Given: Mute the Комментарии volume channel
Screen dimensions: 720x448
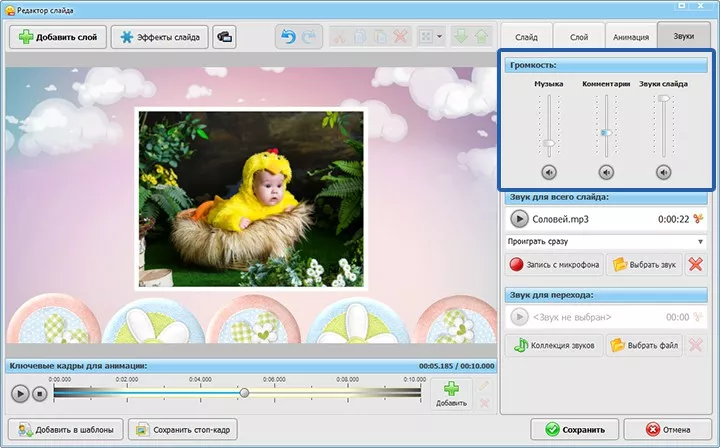Looking at the screenshot, I should [606, 172].
